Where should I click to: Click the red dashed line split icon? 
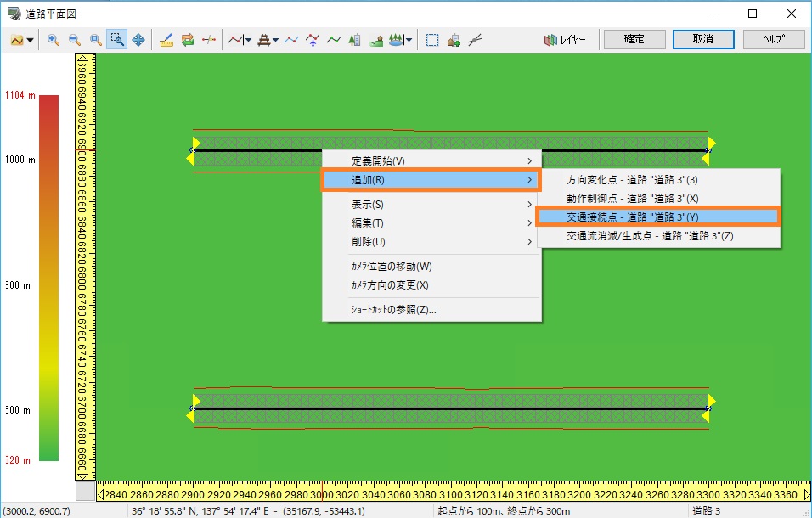[209, 40]
